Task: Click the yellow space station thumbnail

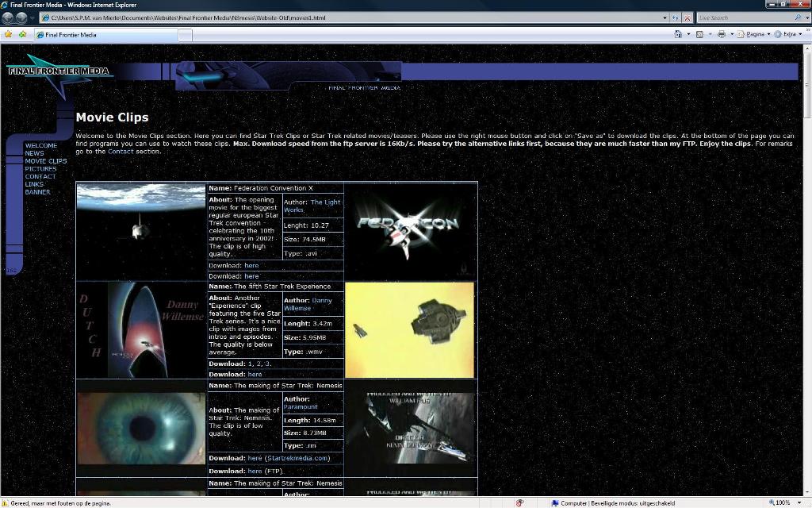Action: coord(410,329)
